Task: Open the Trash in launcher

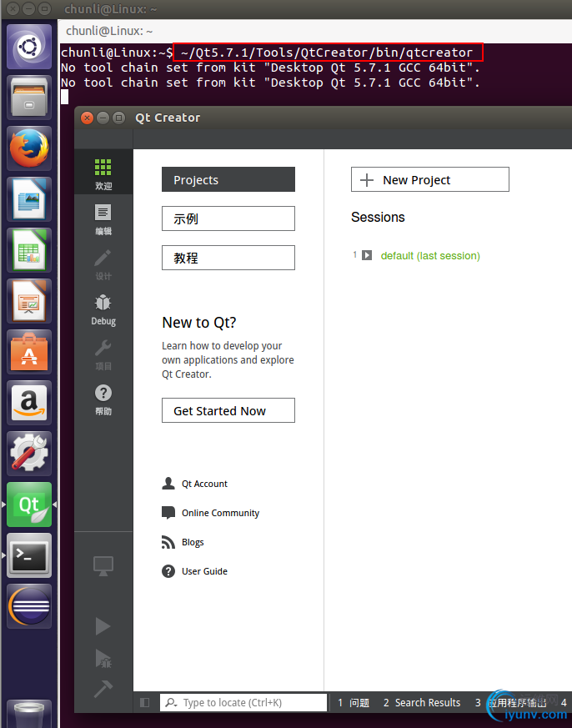Action: pyautogui.click(x=29, y=714)
